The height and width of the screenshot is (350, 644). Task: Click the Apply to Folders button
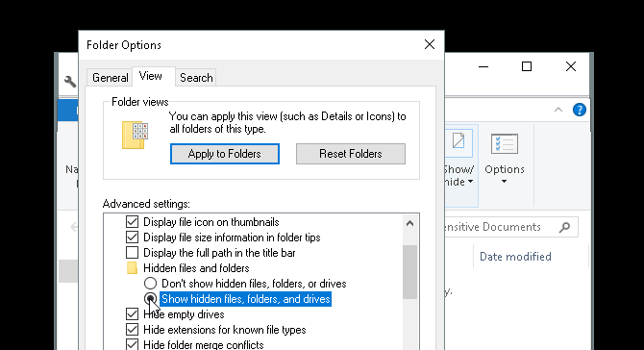pos(225,154)
